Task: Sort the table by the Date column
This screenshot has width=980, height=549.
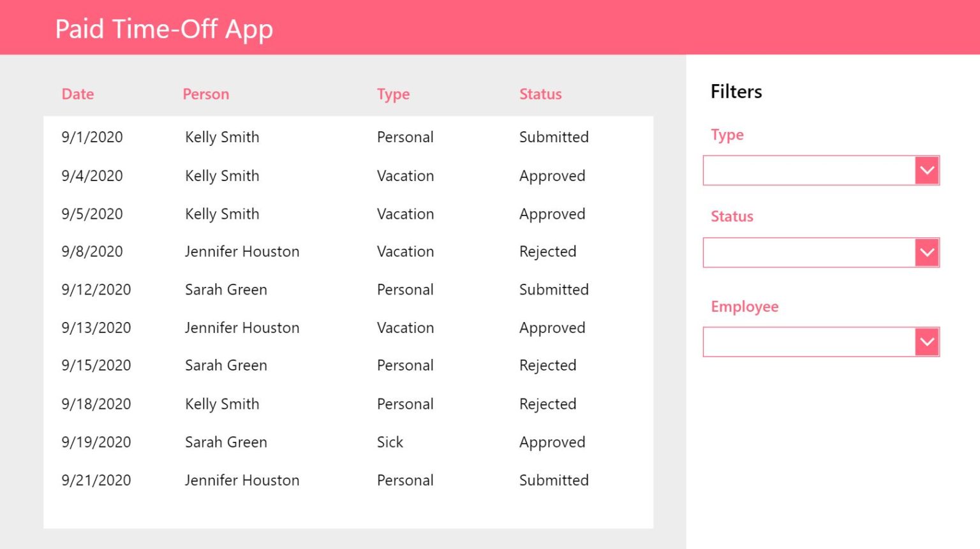Action: click(x=77, y=94)
